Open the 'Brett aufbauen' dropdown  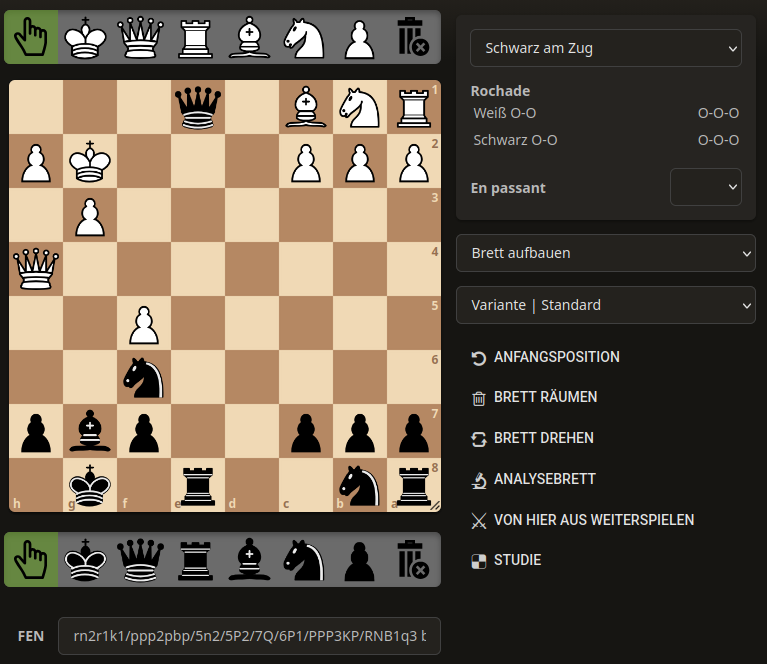click(x=606, y=253)
